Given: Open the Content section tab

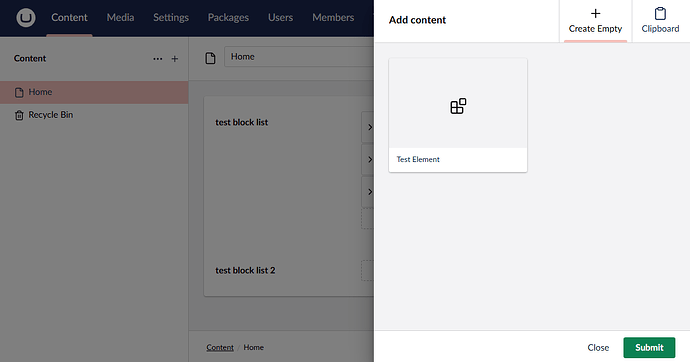Looking at the screenshot, I should point(70,18).
